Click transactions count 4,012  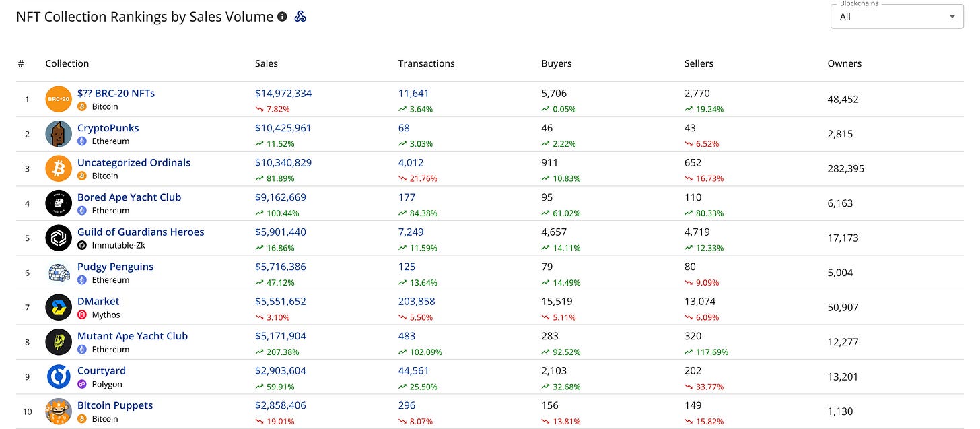[411, 162]
